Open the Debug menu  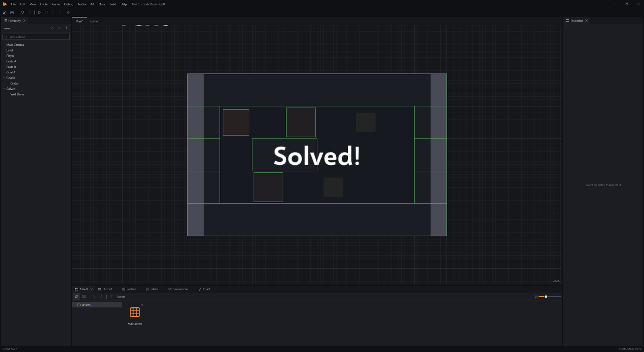69,4
